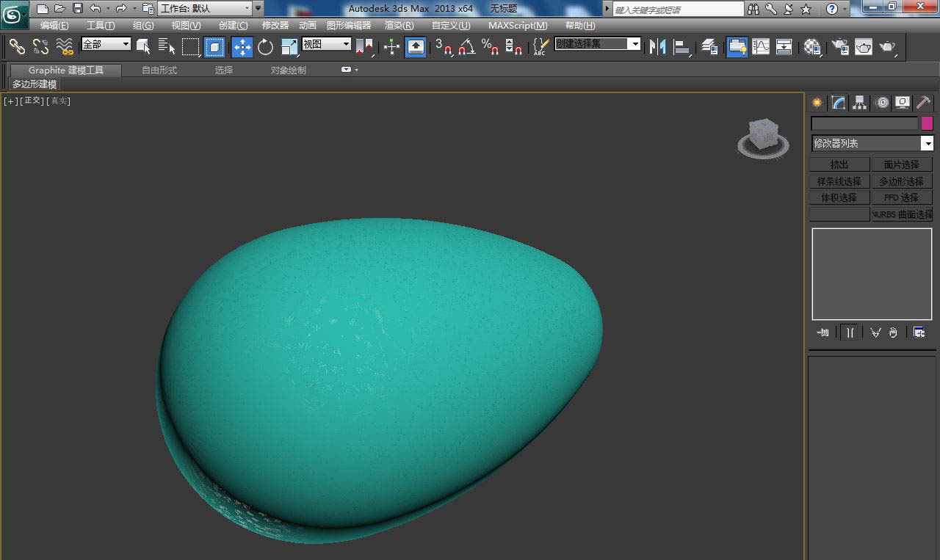This screenshot has width=940, height=560.
Task: Open the redo history dropdown arrow
Action: (134, 9)
